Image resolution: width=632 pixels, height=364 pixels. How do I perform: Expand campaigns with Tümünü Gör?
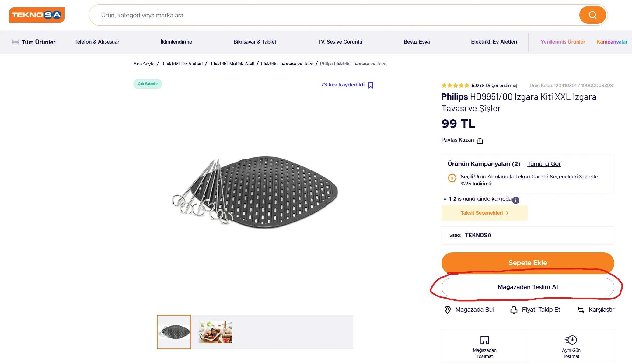pos(544,164)
